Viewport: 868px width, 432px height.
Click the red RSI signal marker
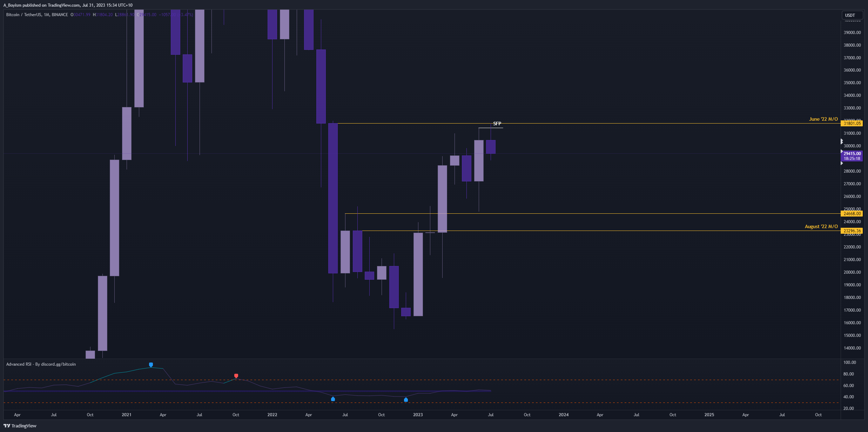[x=236, y=376]
